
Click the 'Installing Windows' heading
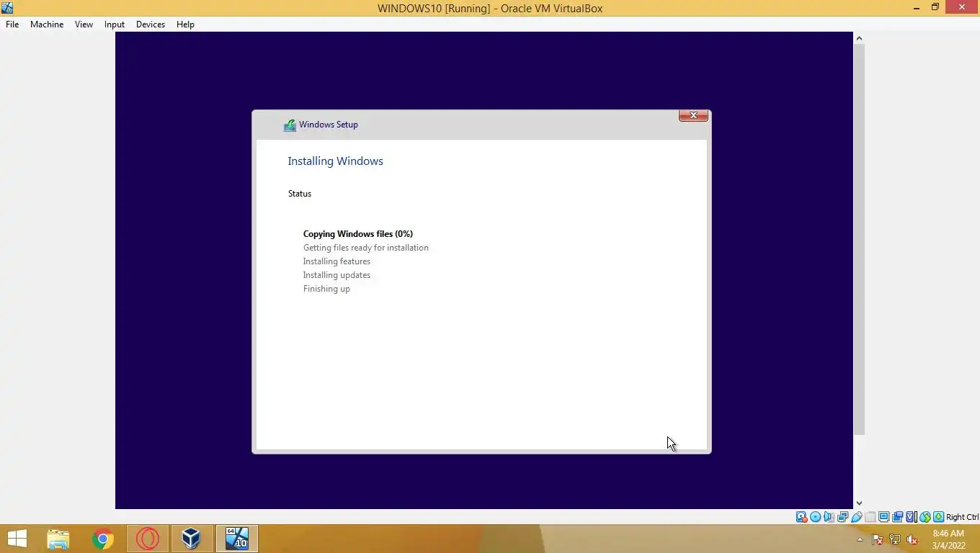(x=335, y=161)
